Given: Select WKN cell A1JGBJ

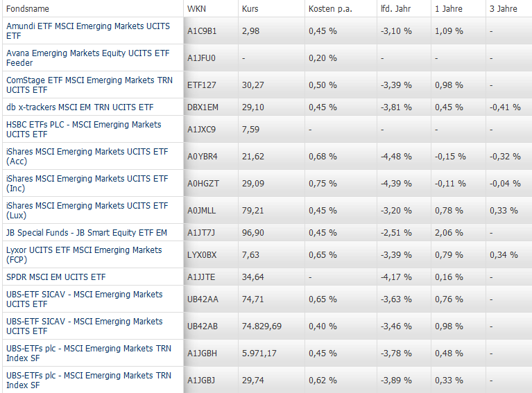Looking at the screenshot, I should click(x=201, y=381).
